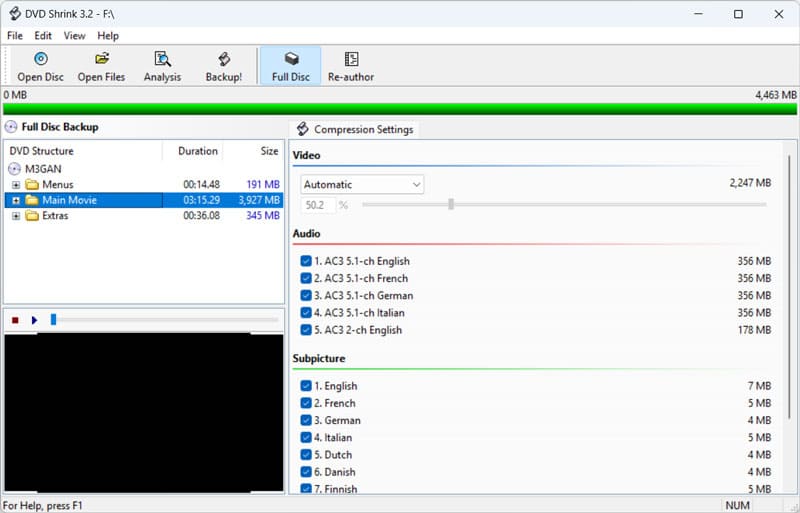Click the Size column header
The height and width of the screenshot is (513, 800).
click(x=269, y=151)
